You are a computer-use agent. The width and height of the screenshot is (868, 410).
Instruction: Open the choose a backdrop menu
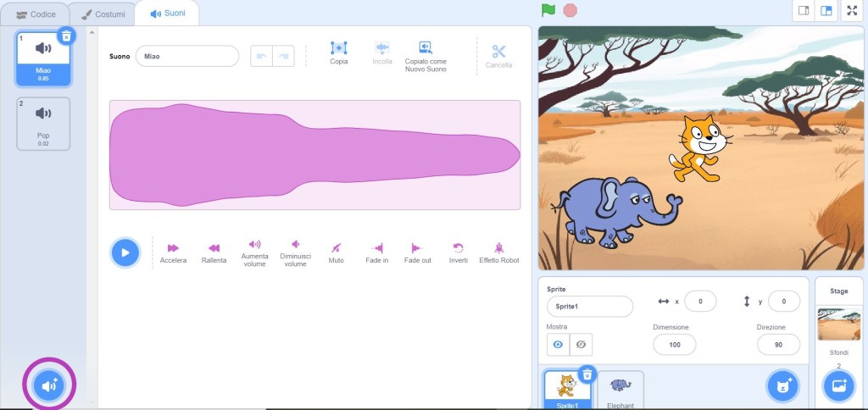click(x=838, y=386)
